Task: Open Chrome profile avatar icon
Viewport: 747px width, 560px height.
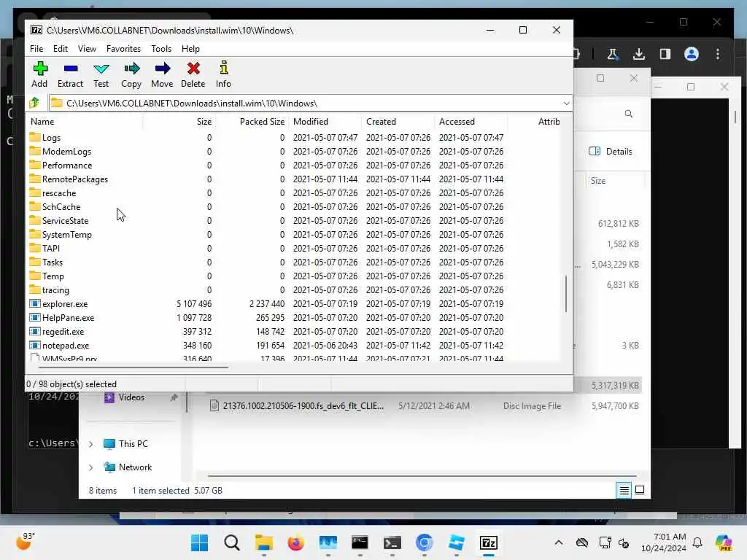Action: pyautogui.click(x=692, y=54)
